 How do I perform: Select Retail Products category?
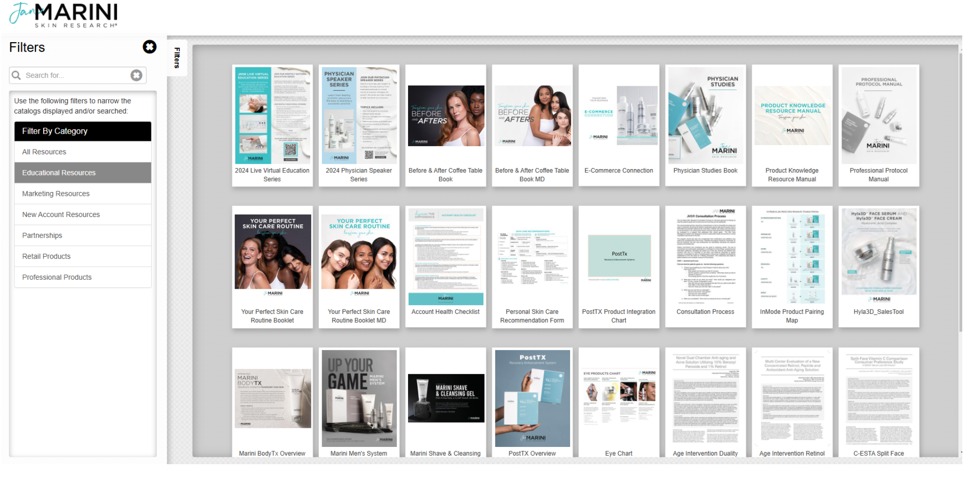[x=83, y=257]
